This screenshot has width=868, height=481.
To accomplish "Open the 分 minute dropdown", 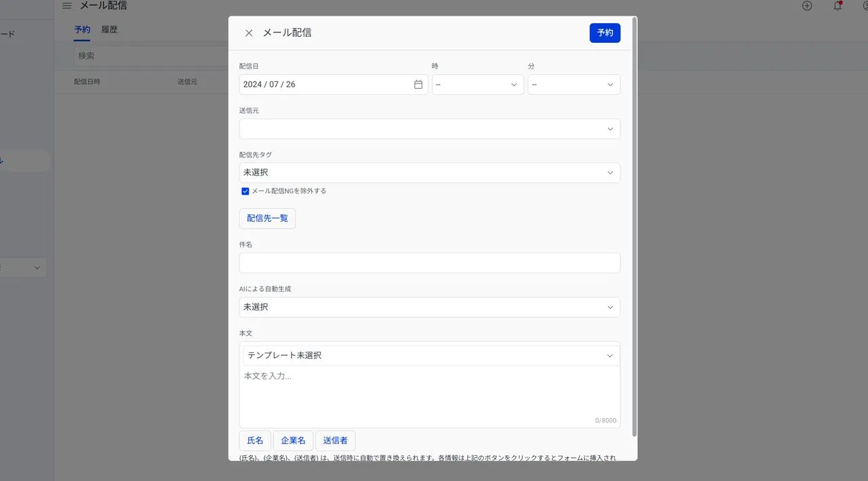I will [x=574, y=85].
